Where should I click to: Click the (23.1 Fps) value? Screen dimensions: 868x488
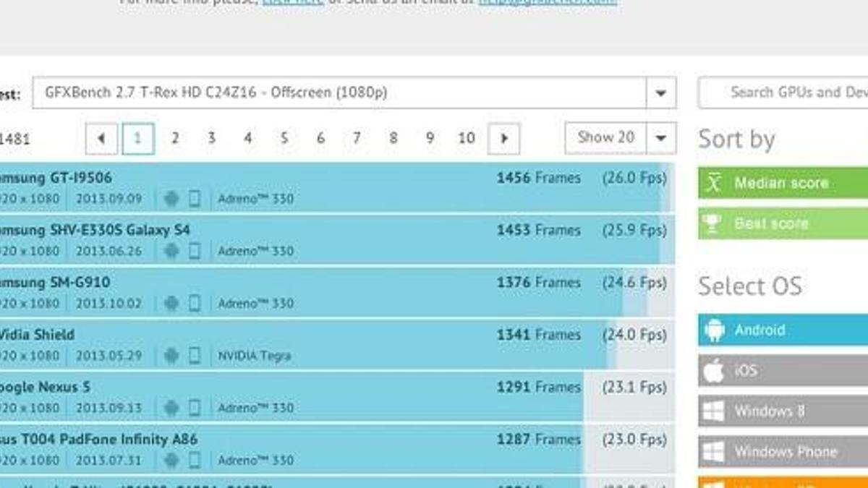634,387
